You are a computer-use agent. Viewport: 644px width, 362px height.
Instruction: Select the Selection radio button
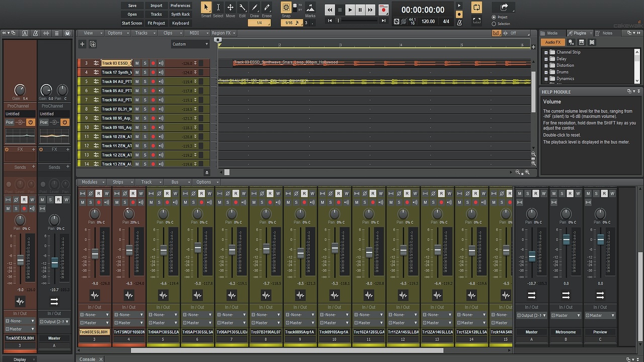point(494,24)
